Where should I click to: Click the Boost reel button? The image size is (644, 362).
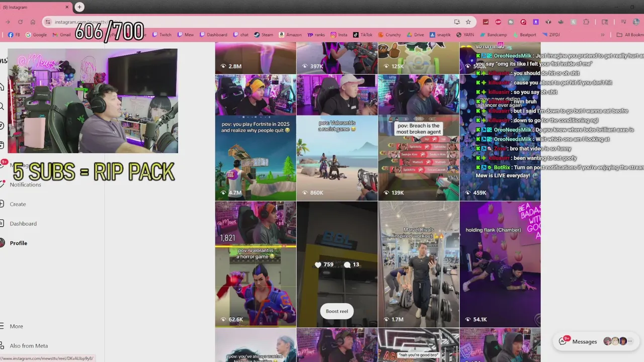click(x=337, y=311)
